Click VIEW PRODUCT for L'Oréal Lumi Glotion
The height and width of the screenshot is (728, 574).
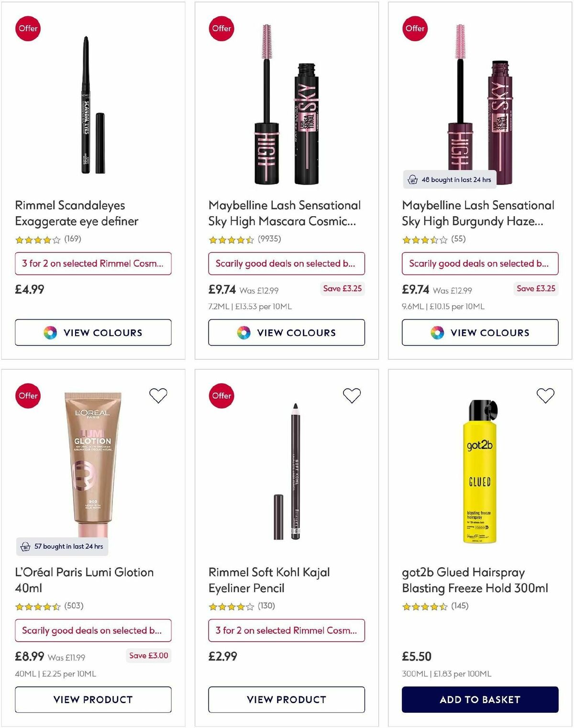pos(93,699)
